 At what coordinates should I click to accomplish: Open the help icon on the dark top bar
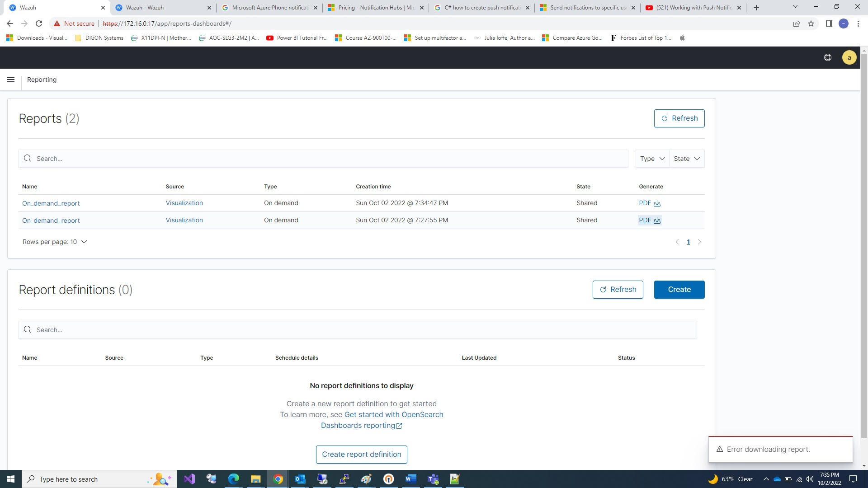tap(828, 57)
